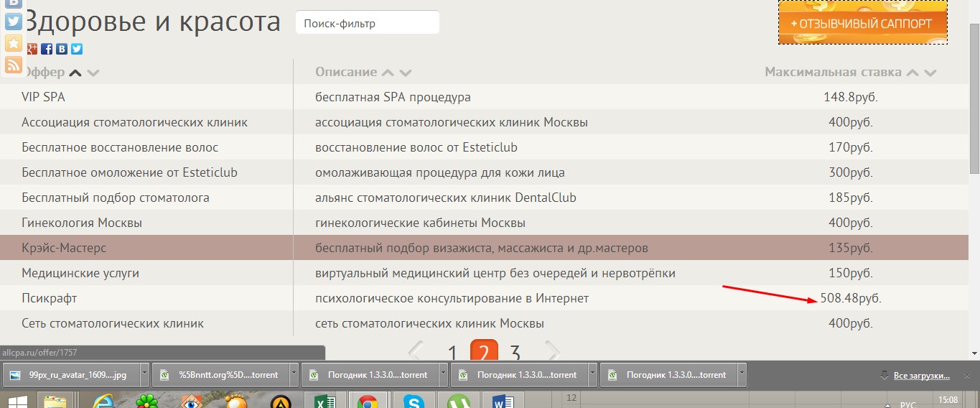980x408 pixels.
Task: Open the RSS feed icon in sidebar
Action: 13,65
